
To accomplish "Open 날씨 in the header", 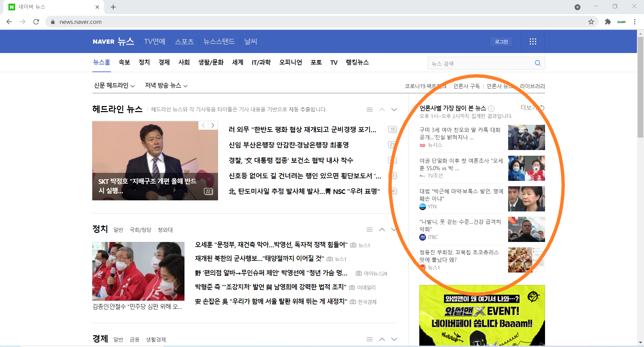I will pos(251,42).
